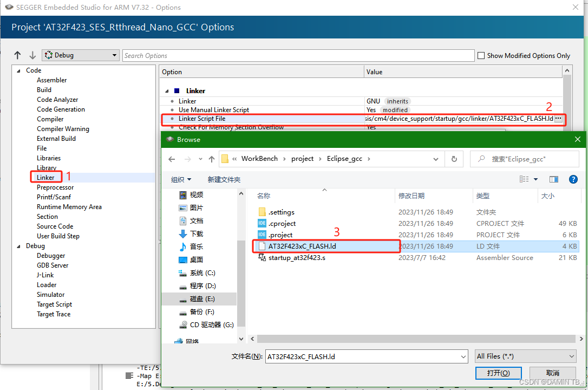Collapse the Debug tree group
The height and width of the screenshot is (390, 588).
(19, 246)
